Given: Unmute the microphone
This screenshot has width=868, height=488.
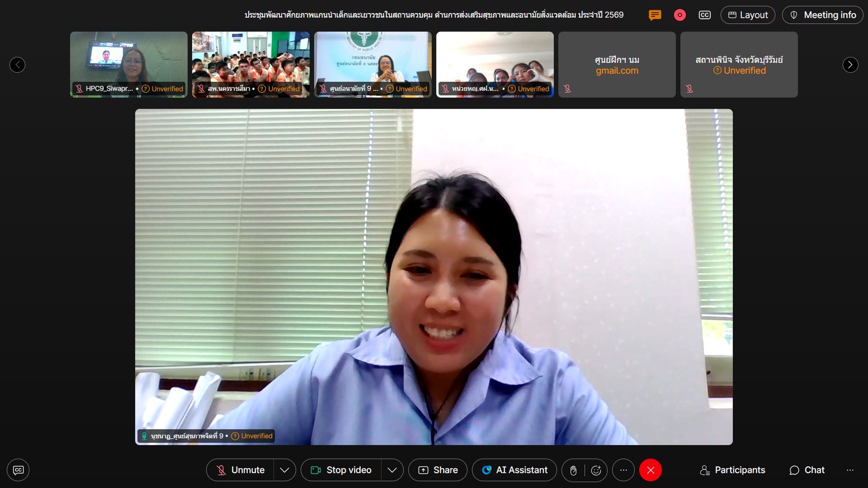Looking at the screenshot, I should (x=240, y=470).
